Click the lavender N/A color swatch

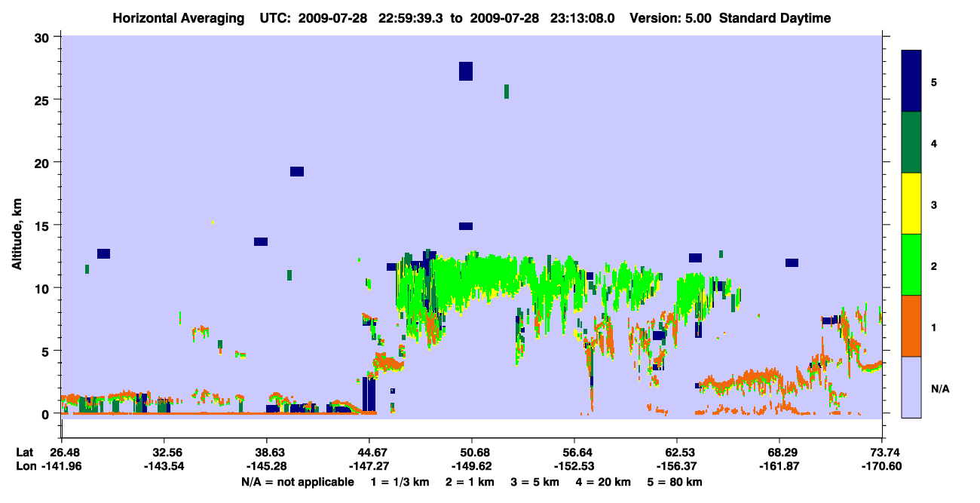coord(911,387)
